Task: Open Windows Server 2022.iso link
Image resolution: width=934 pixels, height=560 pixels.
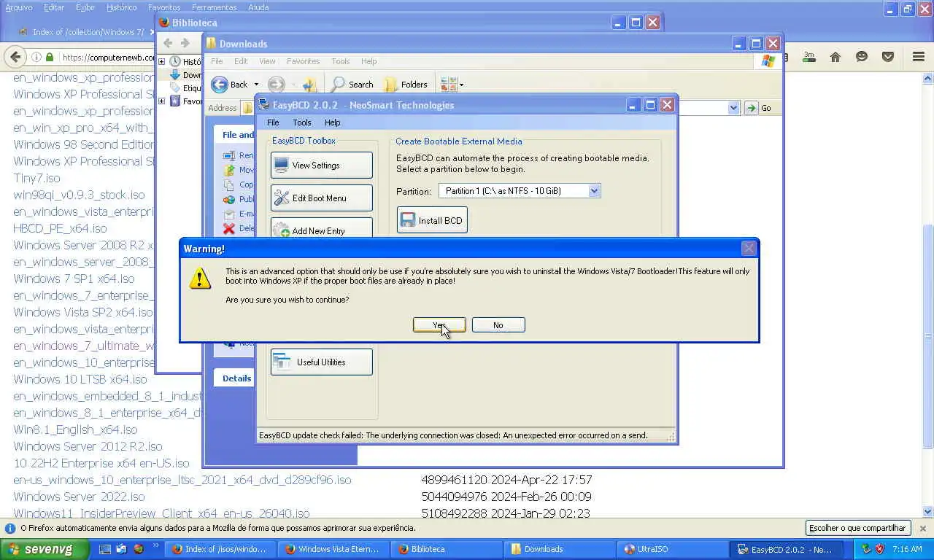Action: tap(79, 497)
